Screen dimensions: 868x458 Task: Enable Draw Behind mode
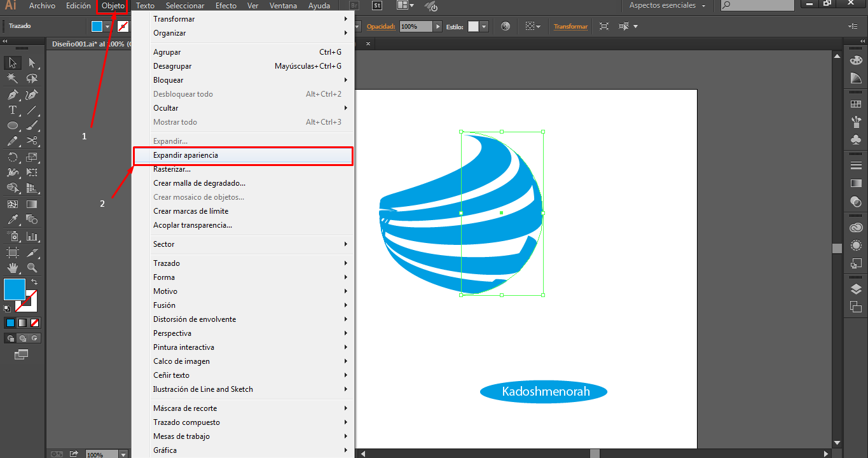(22, 338)
